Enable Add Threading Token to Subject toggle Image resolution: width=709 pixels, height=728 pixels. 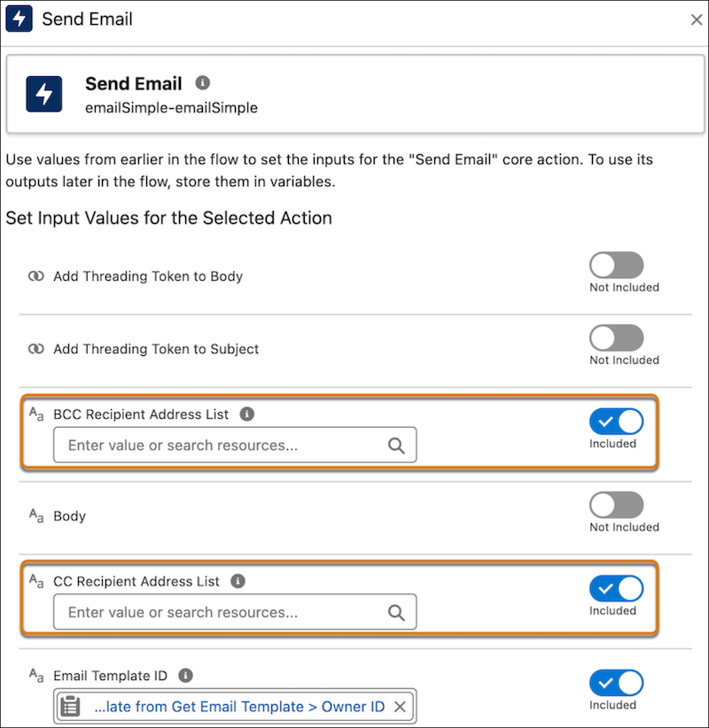(x=616, y=337)
